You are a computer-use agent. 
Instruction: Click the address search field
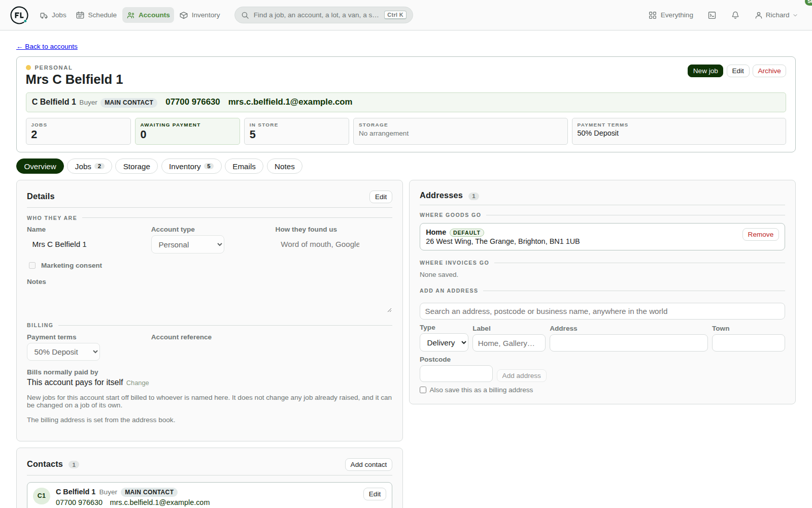point(602,311)
